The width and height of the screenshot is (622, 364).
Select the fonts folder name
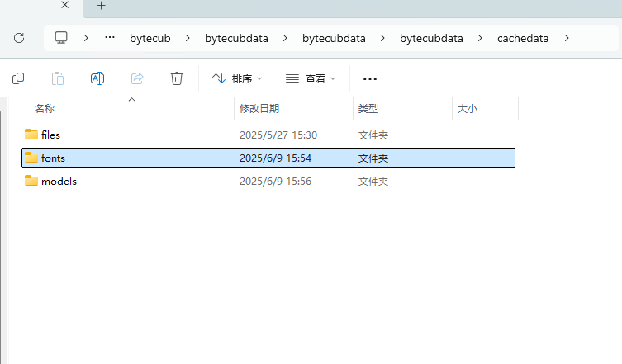pos(53,158)
